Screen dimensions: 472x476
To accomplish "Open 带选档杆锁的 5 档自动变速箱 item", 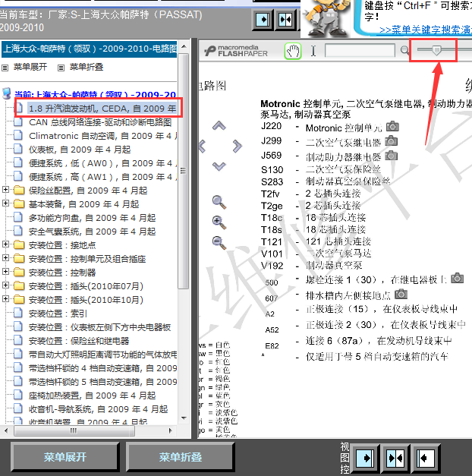I will click(x=102, y=382).
